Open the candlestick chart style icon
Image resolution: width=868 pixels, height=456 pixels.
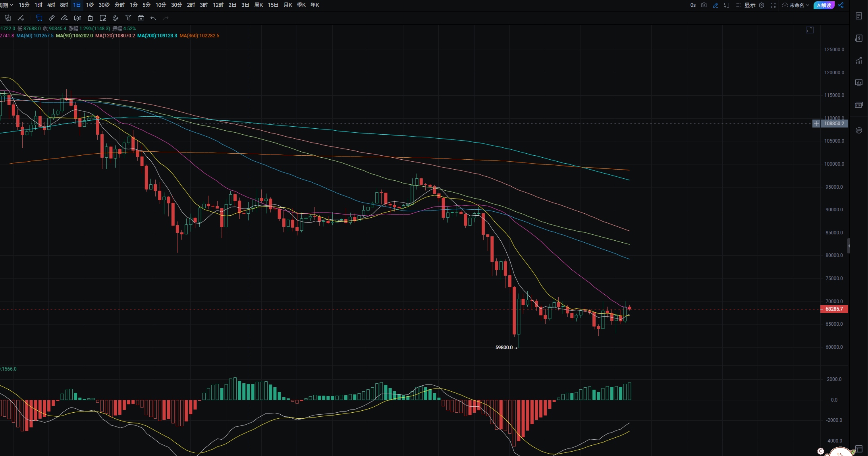(x=78, y=18)
